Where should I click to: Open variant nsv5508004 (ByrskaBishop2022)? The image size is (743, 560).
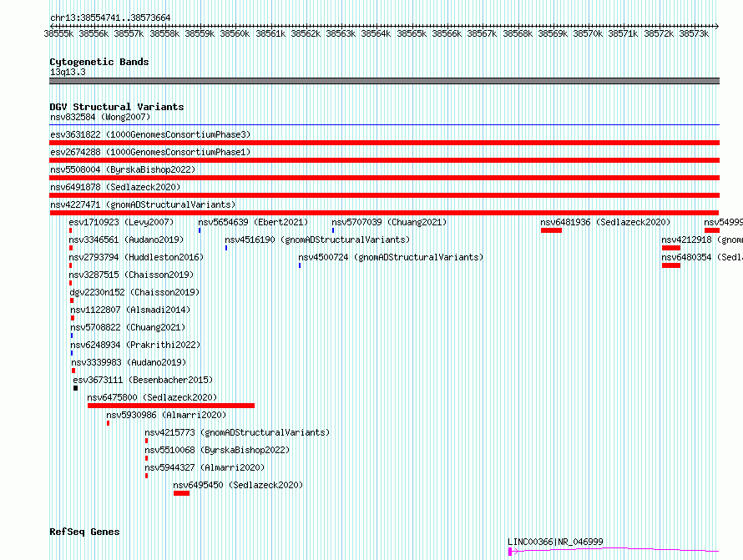coord(123,169)
